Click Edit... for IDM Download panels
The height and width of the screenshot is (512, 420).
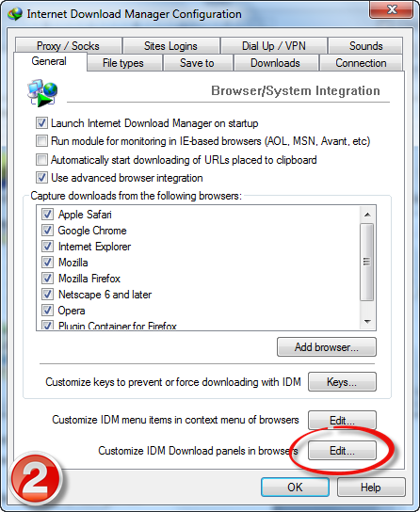(x=342, y=451)
